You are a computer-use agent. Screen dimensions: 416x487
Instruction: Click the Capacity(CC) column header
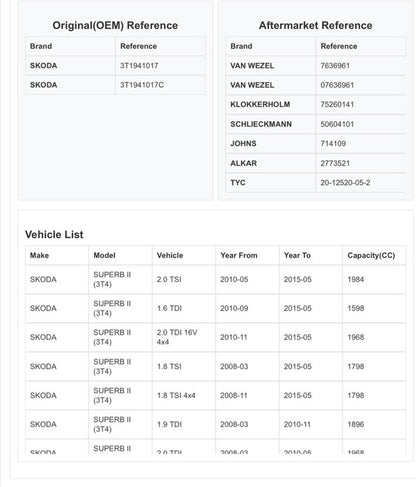point(371,255)
